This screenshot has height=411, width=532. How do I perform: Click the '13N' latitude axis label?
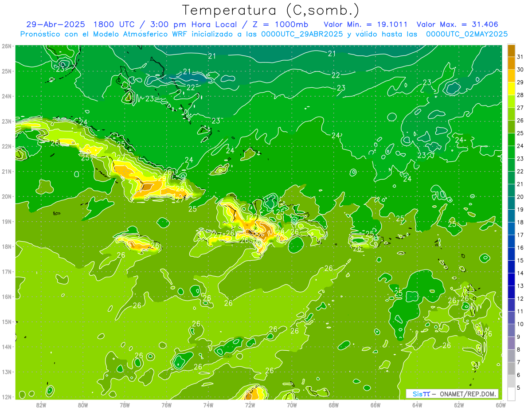[x=7, y=372]
